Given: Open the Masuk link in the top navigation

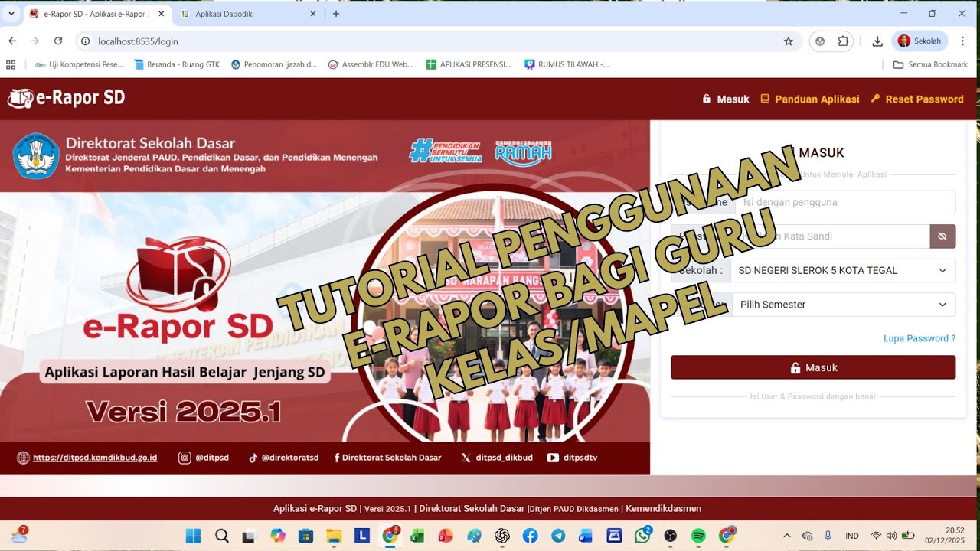Looking at the screenshot, I should tap(726, 99).
